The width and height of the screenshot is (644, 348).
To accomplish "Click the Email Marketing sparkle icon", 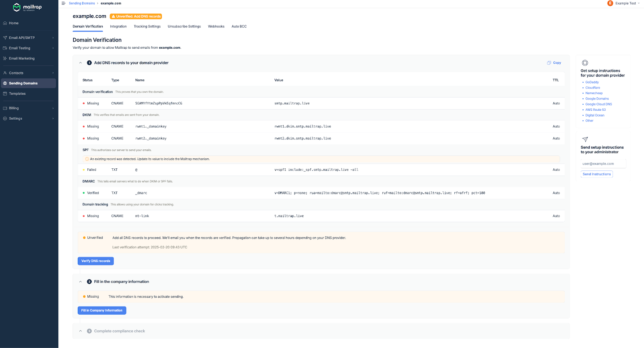I will (x=5, y=58).
